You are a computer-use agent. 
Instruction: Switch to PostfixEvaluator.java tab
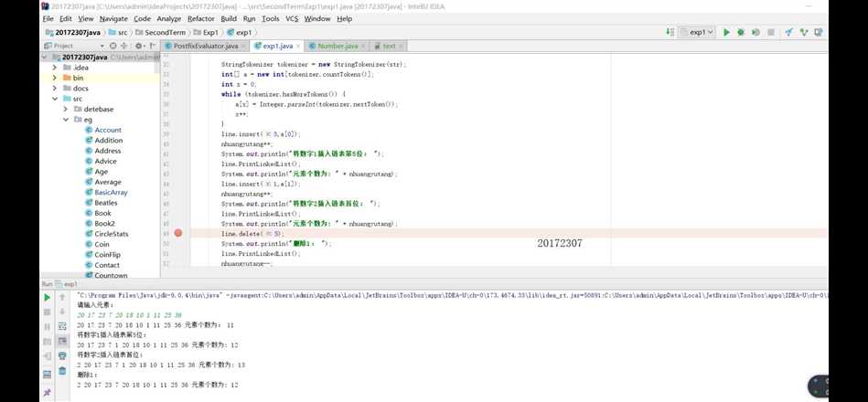206,46
